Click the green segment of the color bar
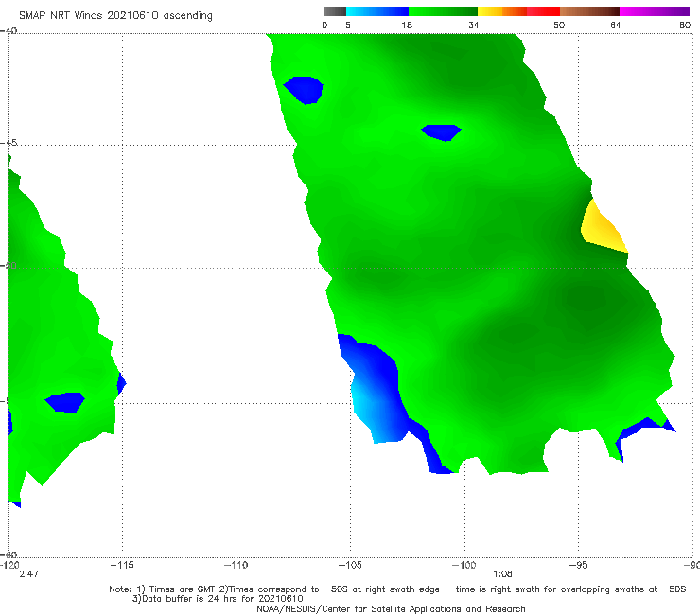This screenshot has width=700, height=615. pyautogui.click(x=443, y=11)
